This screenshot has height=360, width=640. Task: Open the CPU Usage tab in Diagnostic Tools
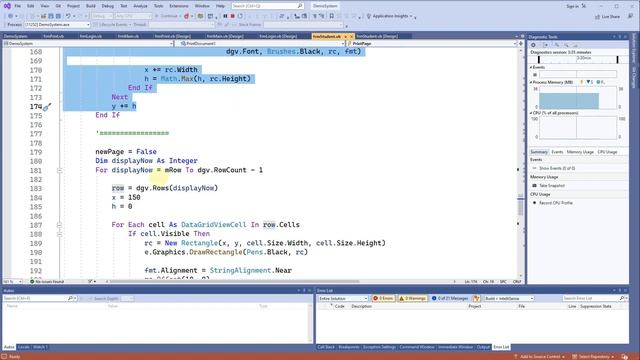[x=607, y=152]
